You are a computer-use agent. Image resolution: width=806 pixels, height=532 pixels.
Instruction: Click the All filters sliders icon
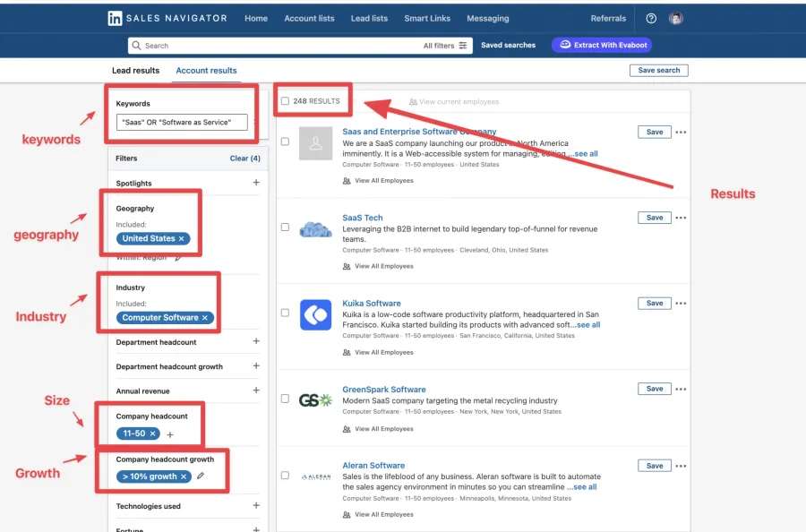coord(465,45)
